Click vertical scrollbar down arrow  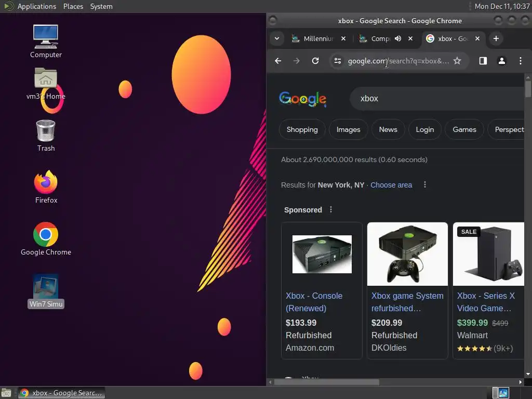[528, 374]
